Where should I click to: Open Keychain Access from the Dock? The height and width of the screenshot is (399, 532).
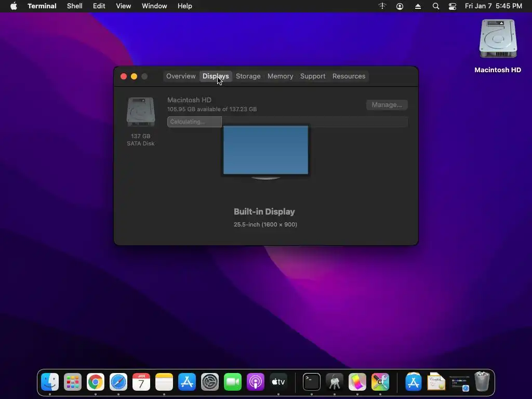pyautogui.click(x=335, y=382)
